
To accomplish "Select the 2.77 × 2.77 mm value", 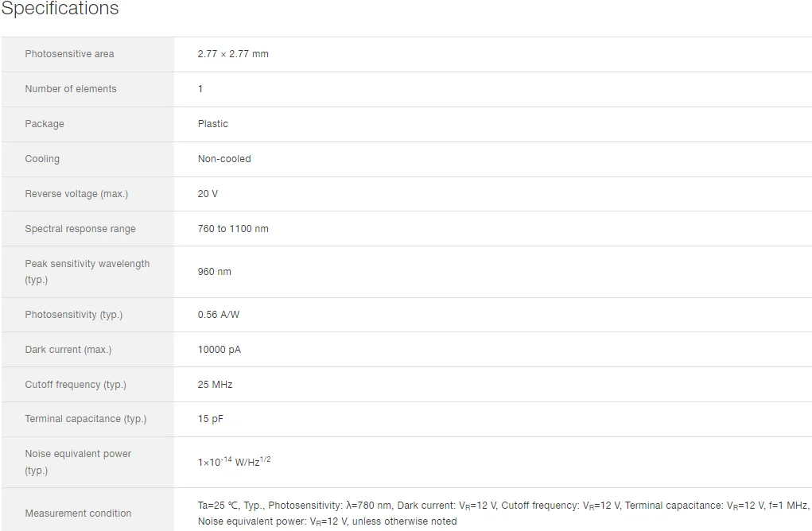I will (233, 54).
